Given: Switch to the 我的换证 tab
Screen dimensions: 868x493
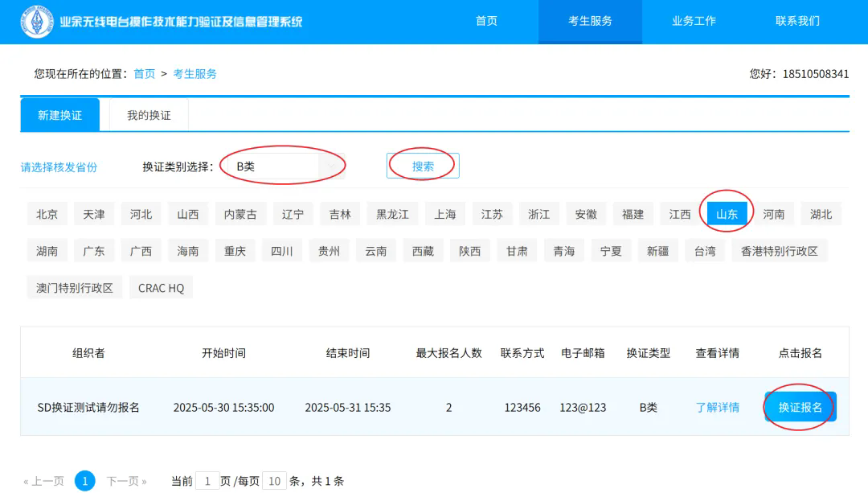Looking at the screenshot, I should (x=149, y=115).
